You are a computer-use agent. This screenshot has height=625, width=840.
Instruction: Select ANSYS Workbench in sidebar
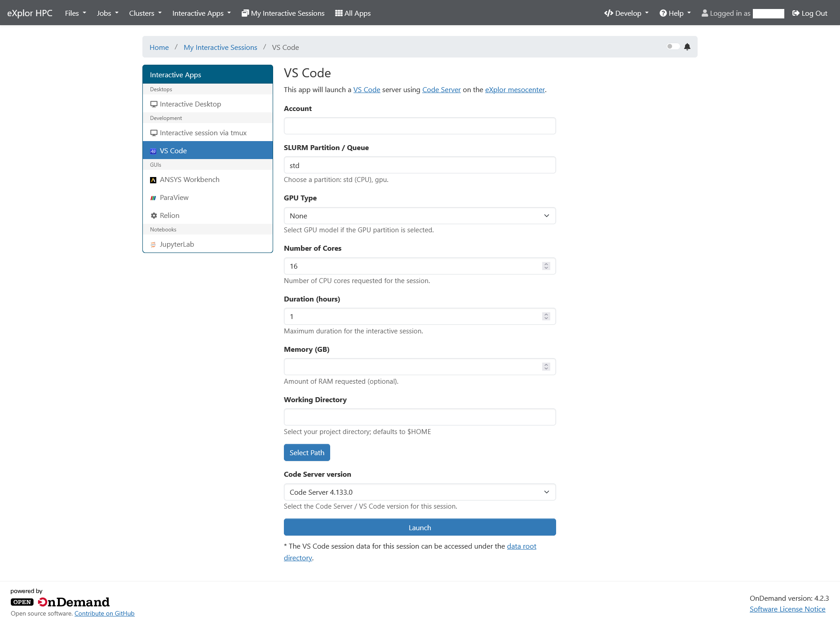pyautogui.click(x=208, y=179)
